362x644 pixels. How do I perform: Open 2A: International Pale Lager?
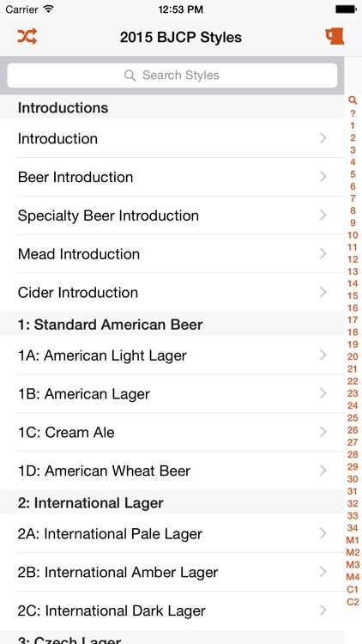coord(172,533)
